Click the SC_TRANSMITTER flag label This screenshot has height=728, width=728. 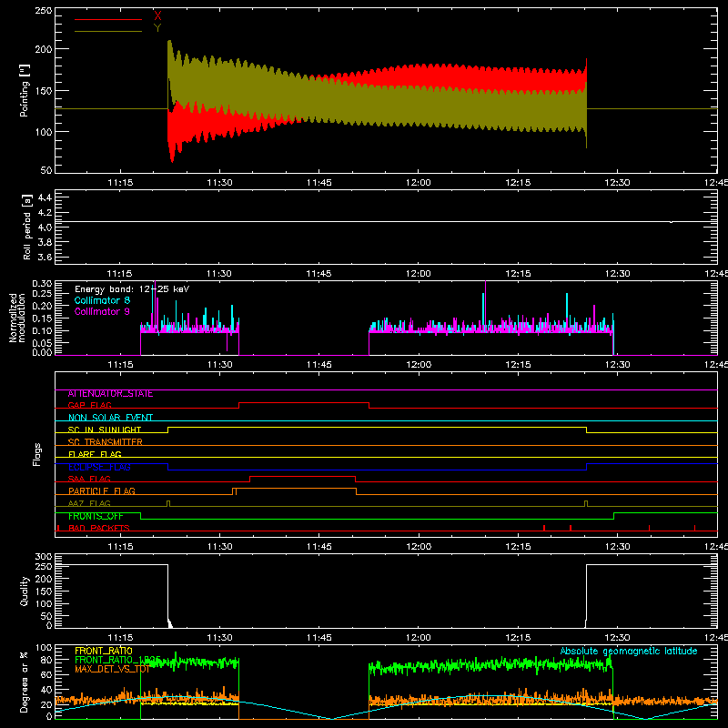106,442
